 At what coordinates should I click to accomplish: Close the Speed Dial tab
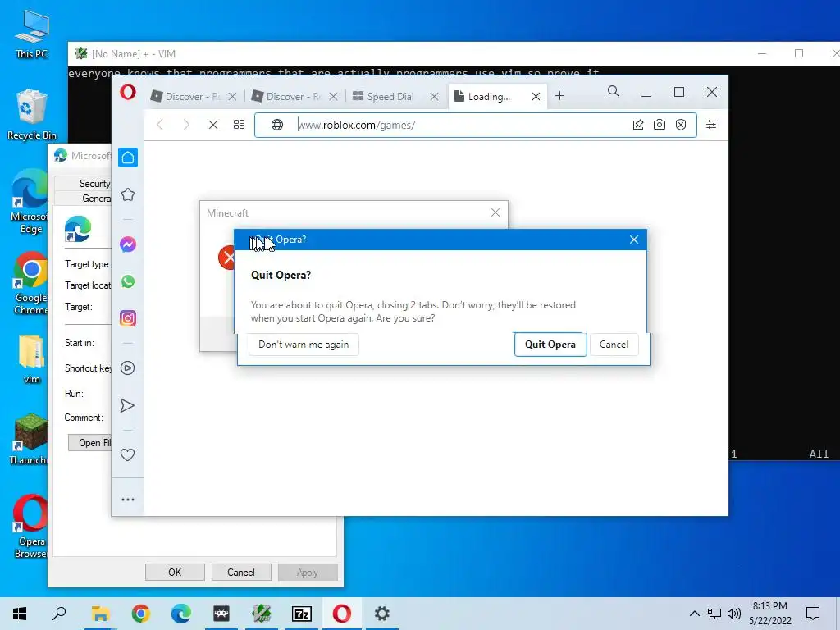coord(435,97)
